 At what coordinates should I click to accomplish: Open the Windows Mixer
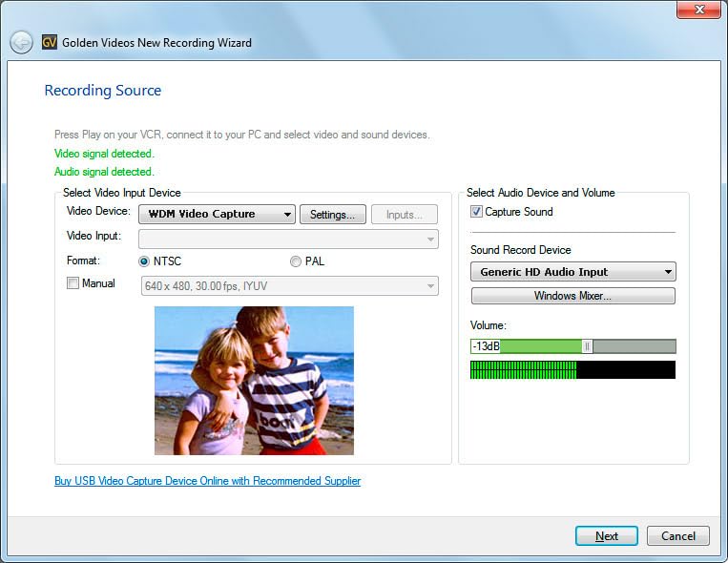[572, 296]
